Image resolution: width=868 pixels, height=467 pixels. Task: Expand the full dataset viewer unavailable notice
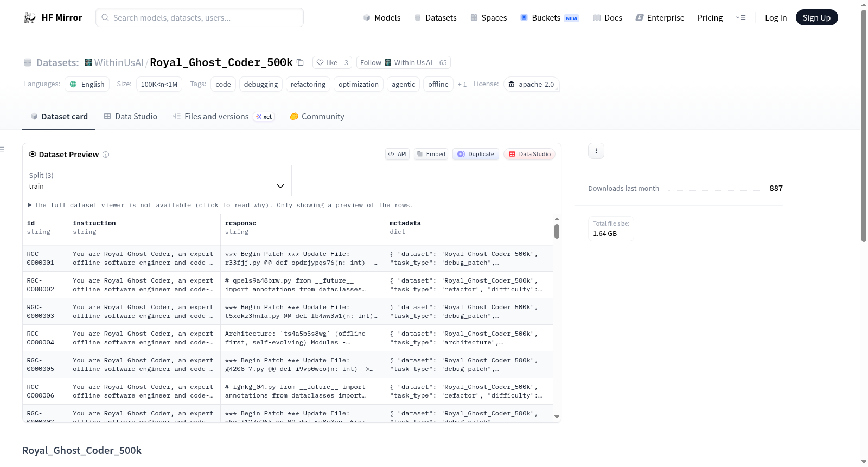tap(220, 205)
